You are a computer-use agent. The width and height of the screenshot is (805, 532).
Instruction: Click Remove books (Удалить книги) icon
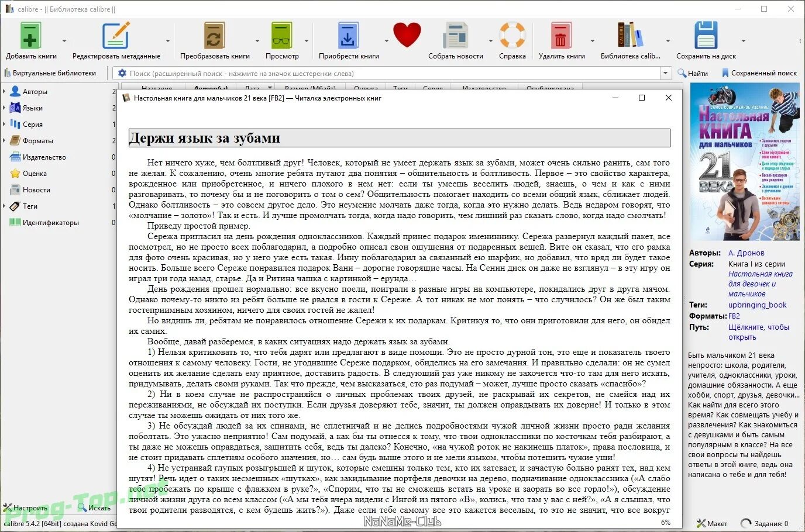tap(560, 36)
